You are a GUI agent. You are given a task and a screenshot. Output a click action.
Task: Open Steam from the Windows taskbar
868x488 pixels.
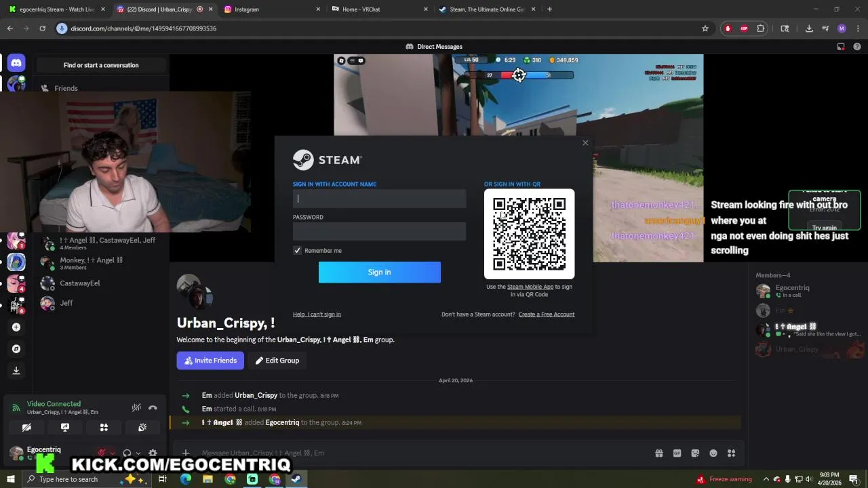click(296, 479)
